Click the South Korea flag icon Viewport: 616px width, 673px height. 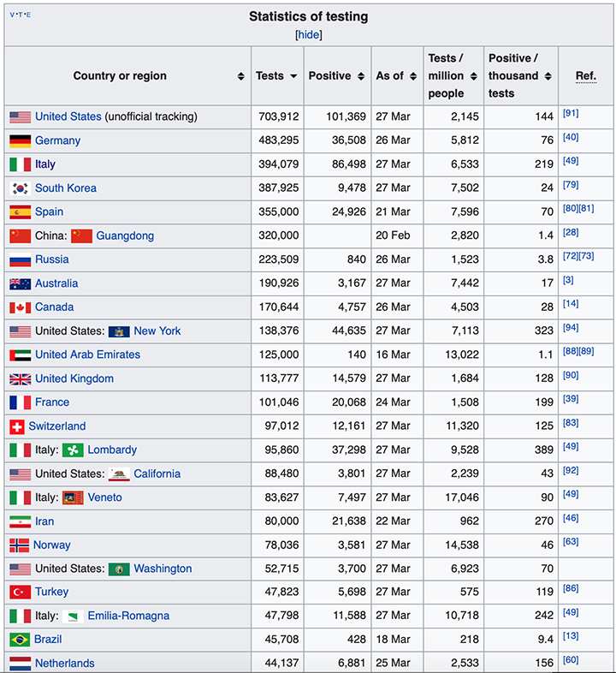[21, 188]
